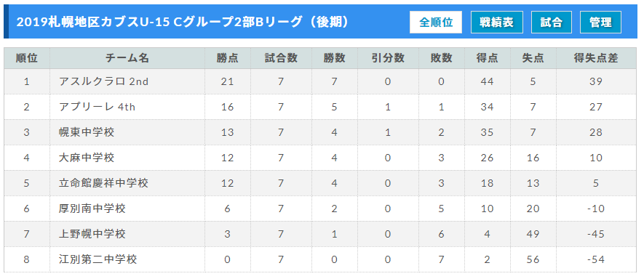Select 立命館慶祥中学校 in the table
Viewport: 644px width, 279px height.
(x=103, y=183)
